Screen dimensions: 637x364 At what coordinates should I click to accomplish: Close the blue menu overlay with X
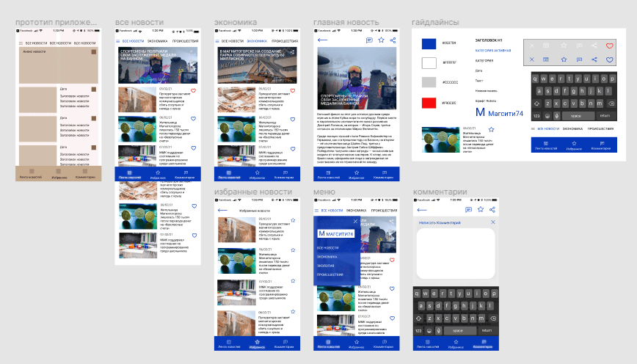pos(355,221)
